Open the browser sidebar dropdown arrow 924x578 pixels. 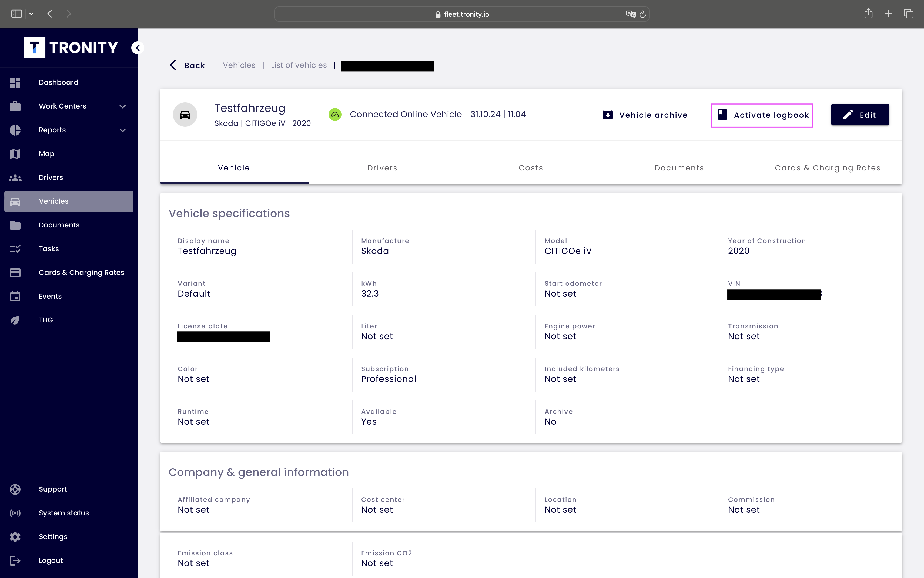pos(31,14)
